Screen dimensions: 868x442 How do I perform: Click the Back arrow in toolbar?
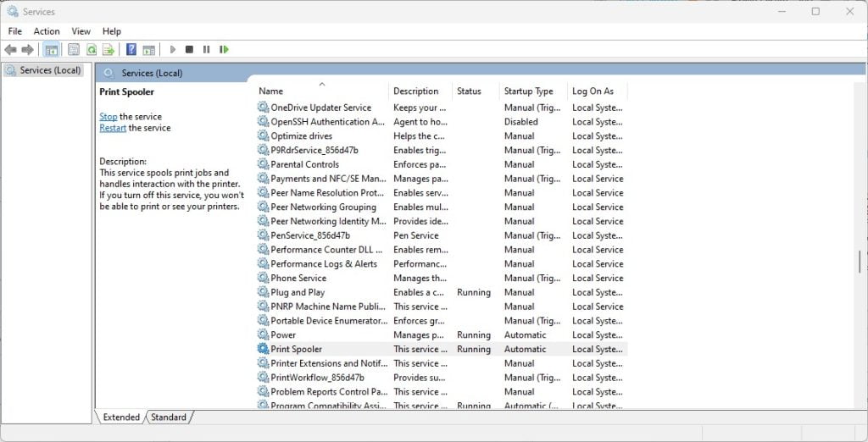coord(10,50)
